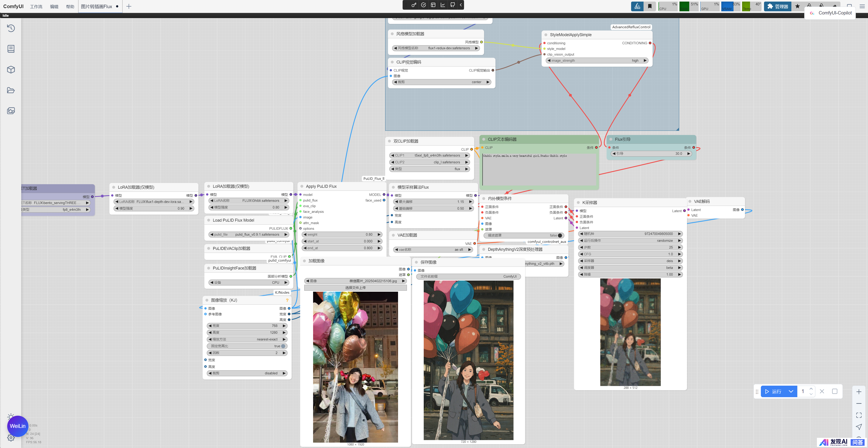Click the 图像 filename selector in 加载图像
The image size is (868, 448).
[356, 281]
